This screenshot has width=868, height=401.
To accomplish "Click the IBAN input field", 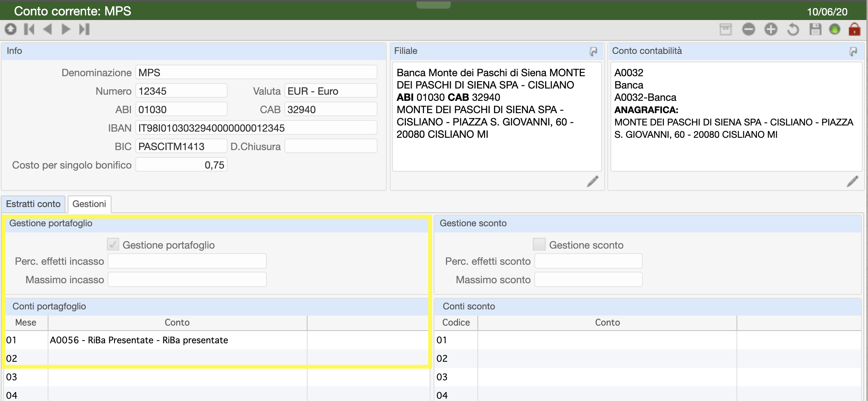I will pos(256,128).
